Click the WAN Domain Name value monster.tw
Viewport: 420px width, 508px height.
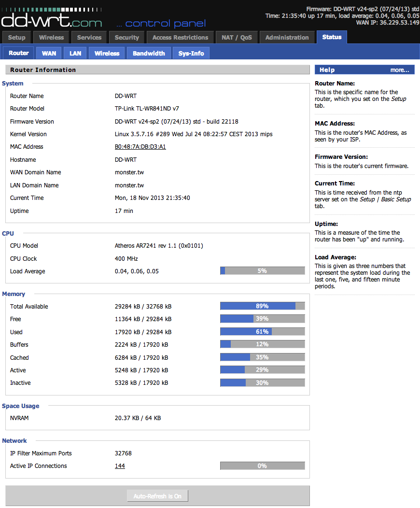click(x=129, y=172)
